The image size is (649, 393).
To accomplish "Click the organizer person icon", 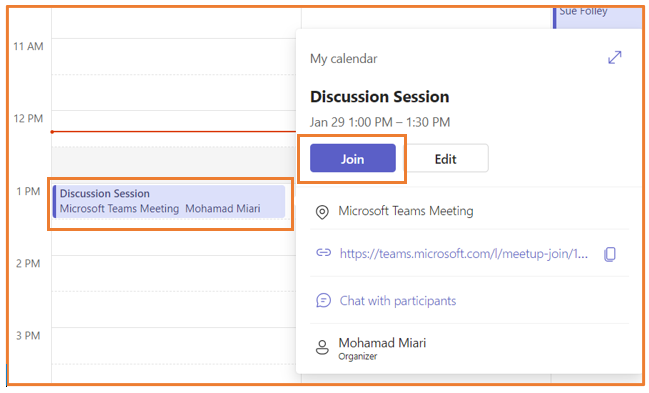I will [322, 347].
